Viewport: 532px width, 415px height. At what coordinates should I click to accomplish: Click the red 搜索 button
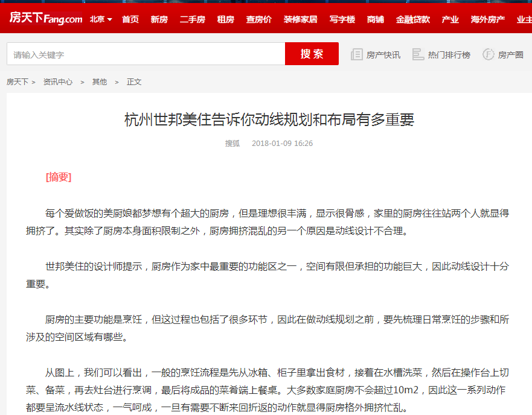312,54
